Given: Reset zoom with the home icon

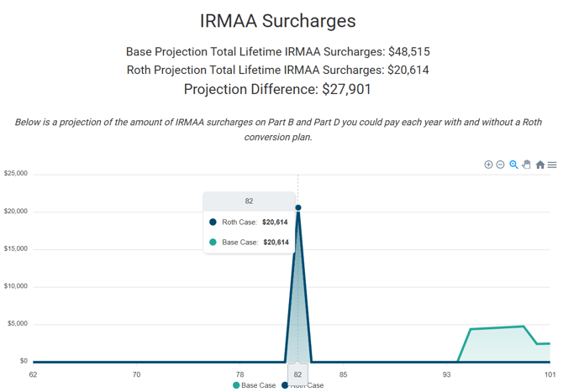Looking at the screenshot, I should coord(539,165).
